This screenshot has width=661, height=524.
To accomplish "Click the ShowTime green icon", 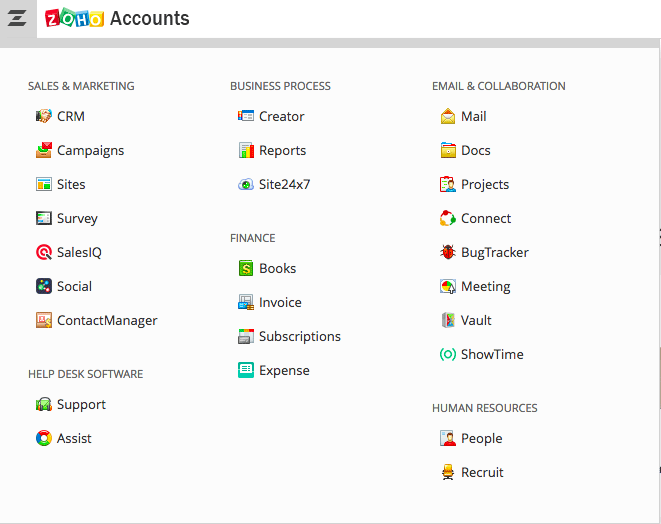I will [x=448, y=354].
